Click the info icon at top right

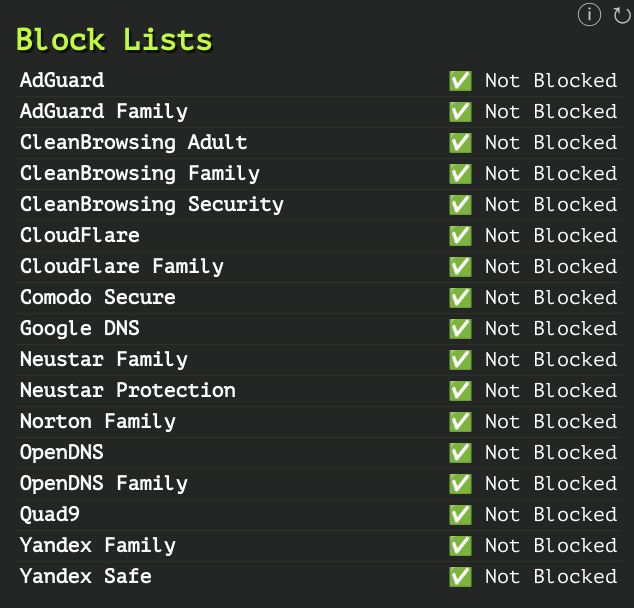(x=590, y=15)
